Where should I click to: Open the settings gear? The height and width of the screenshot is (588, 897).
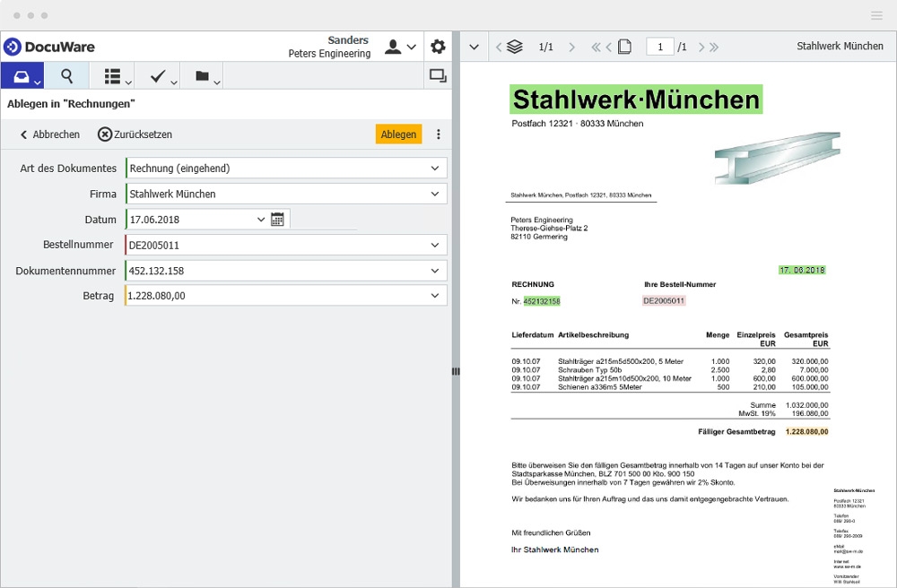[438, 47]
